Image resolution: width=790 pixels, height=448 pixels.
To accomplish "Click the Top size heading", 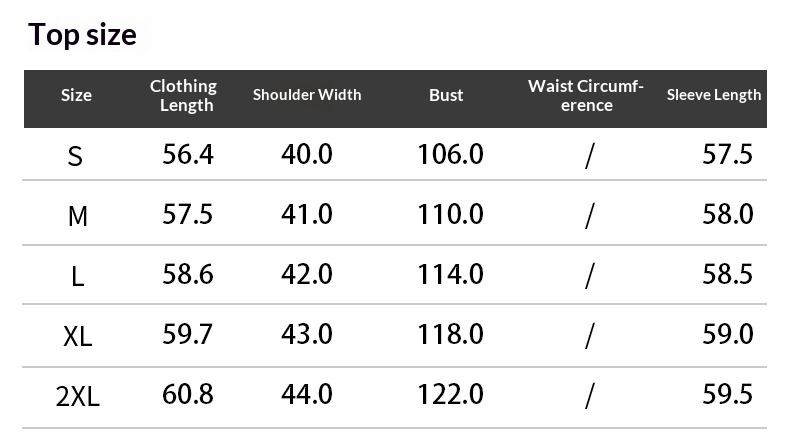I will [82, 35].
